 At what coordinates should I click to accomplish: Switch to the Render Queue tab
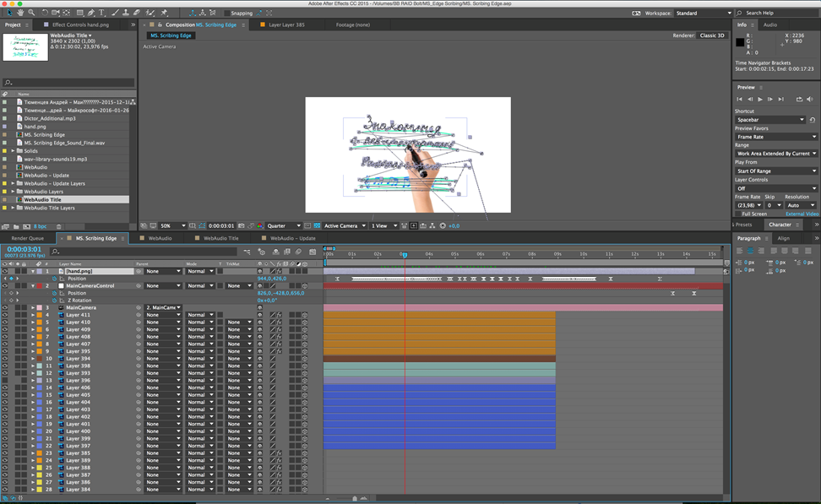[28, 238]
